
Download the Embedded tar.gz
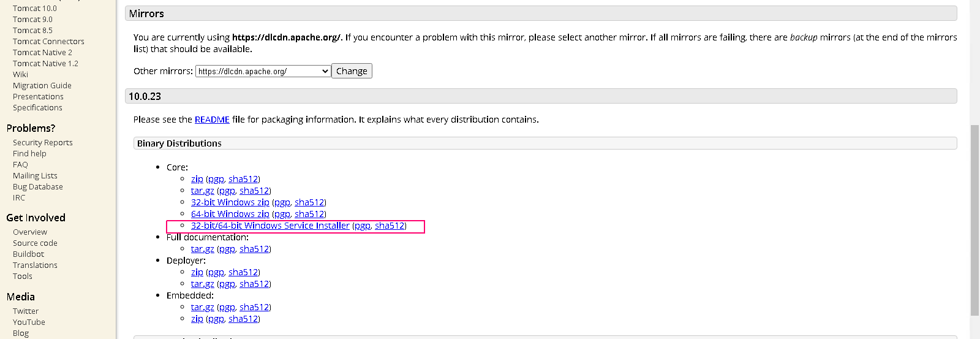coord(202,307)
